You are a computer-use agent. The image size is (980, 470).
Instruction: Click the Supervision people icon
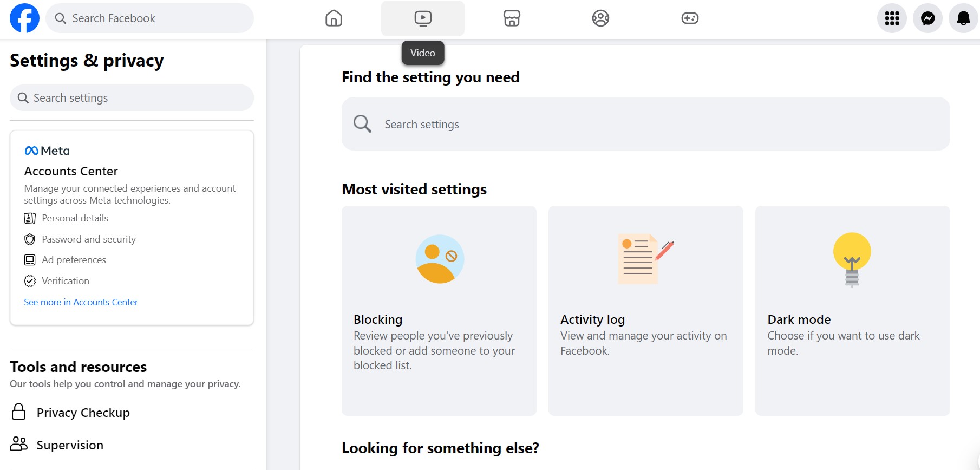[19, 444]
